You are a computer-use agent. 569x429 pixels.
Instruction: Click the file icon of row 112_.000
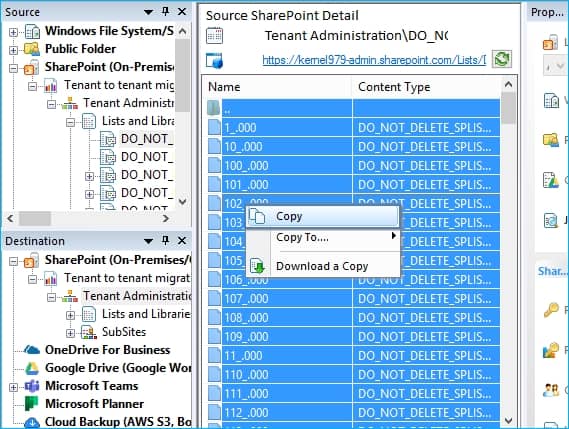[x=214, y=412]
